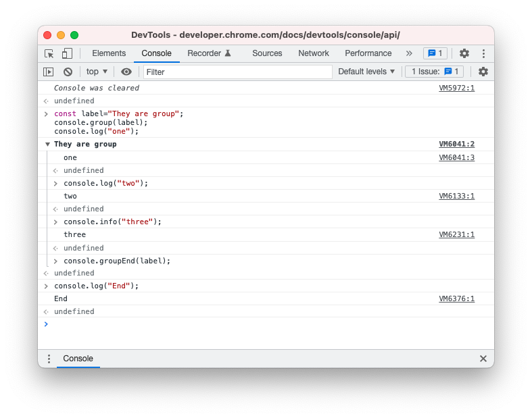532x418 pixels.
Task: Open the top JavaScript context dropdown
Action: tap(97, 72)
